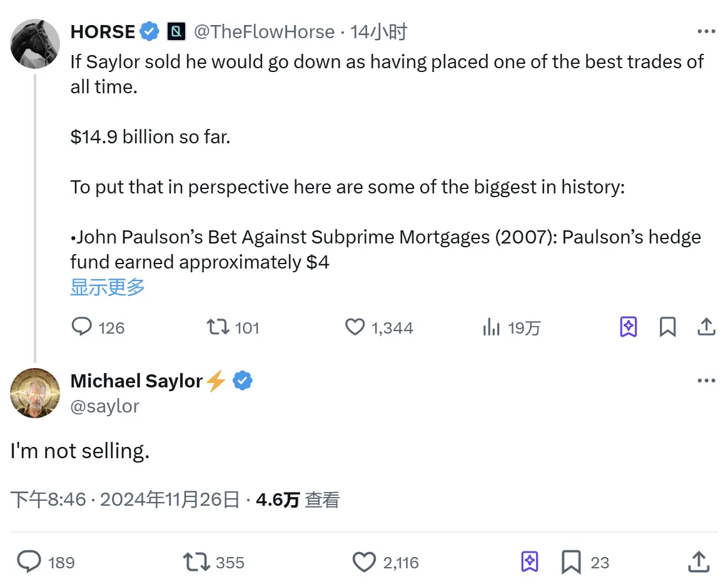The height and width of the screenshot is (584, 728).
Task: Share HORSE's tweet via the upload icon
Action: coord(706,326)
